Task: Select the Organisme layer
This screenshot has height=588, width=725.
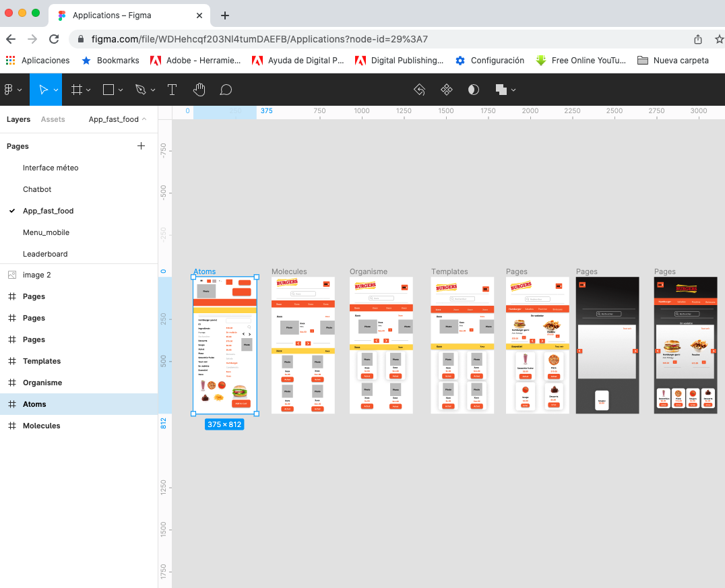Action: pyautogui.click(x=42, y=383)
